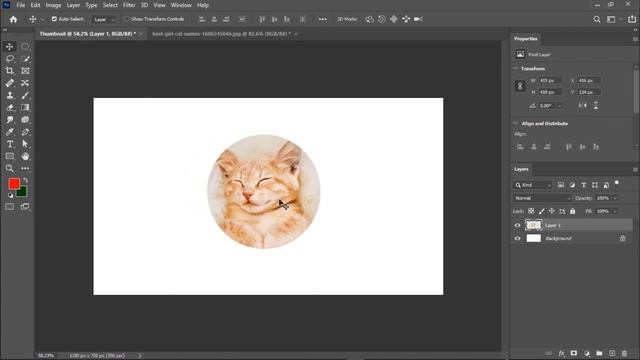
Task: Select the Hand tool
Action: (25, 156)
